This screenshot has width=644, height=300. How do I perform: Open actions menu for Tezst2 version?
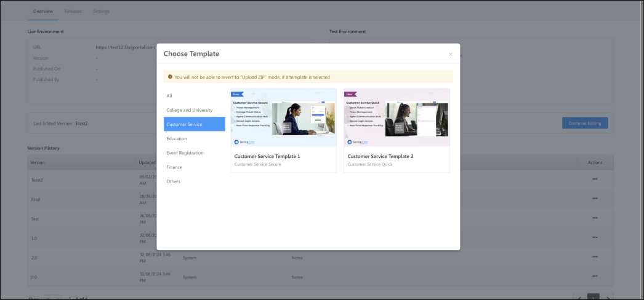pos(595,179)
